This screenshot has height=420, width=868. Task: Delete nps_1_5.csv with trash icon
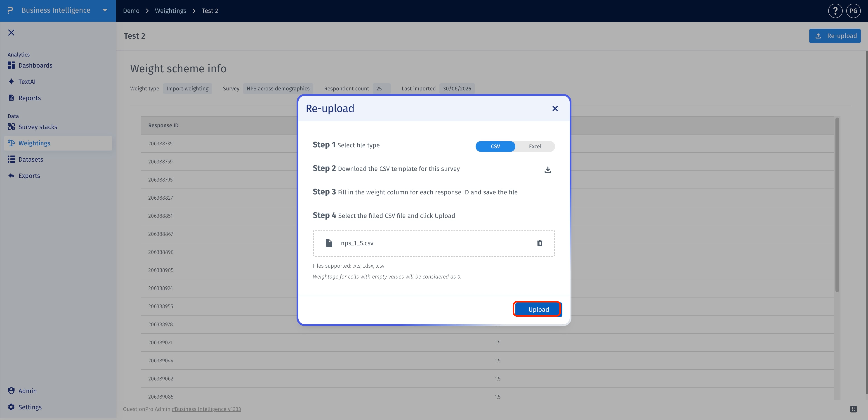click(540, 243)
